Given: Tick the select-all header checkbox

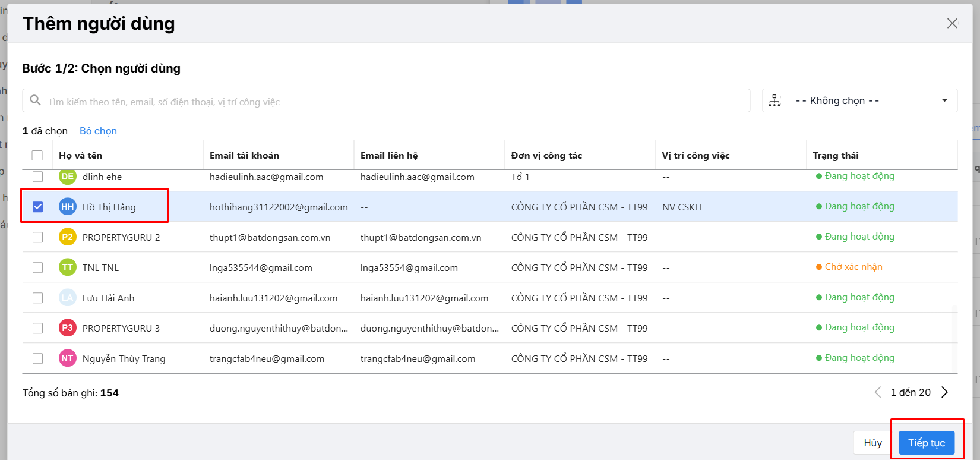Looking at the screenshot, I should click(x=37, y=156).
